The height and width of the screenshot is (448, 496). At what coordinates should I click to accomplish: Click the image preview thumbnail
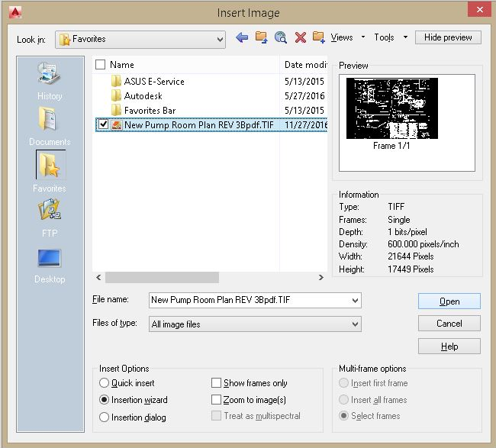(392, 108)
